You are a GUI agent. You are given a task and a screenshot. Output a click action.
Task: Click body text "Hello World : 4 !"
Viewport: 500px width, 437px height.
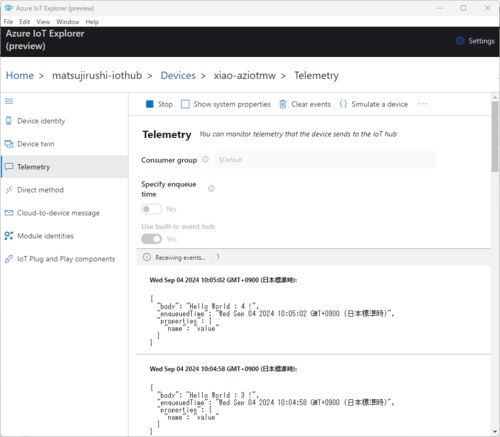pos(222,306)
